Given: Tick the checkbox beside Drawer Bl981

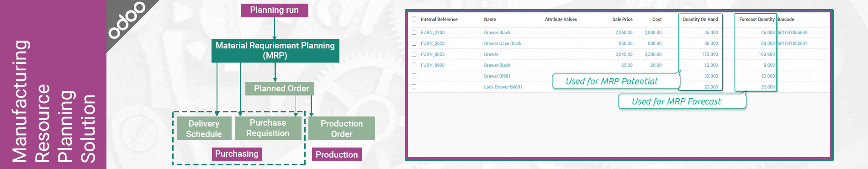Looking at the screenshot, I should coord(414,76).
